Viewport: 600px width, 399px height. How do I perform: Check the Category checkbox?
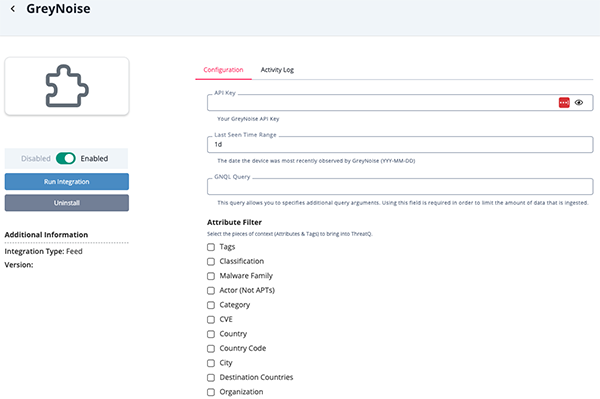coord(211,305)
